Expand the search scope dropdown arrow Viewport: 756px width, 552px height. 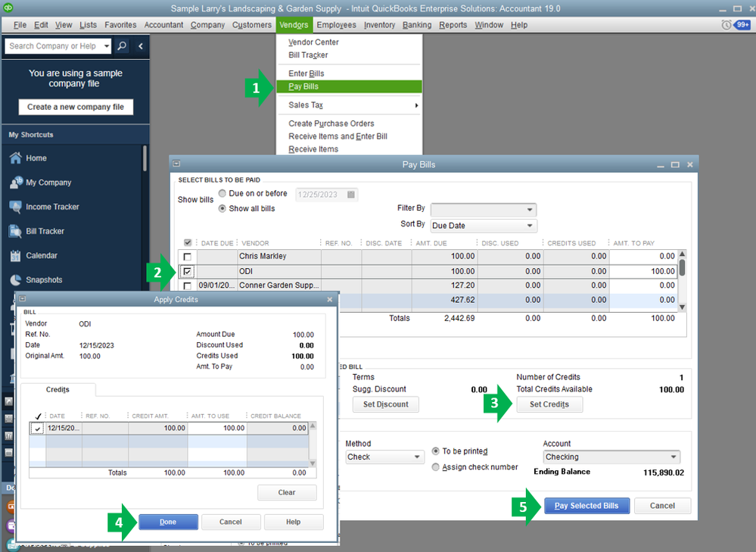tap(106, 46)
